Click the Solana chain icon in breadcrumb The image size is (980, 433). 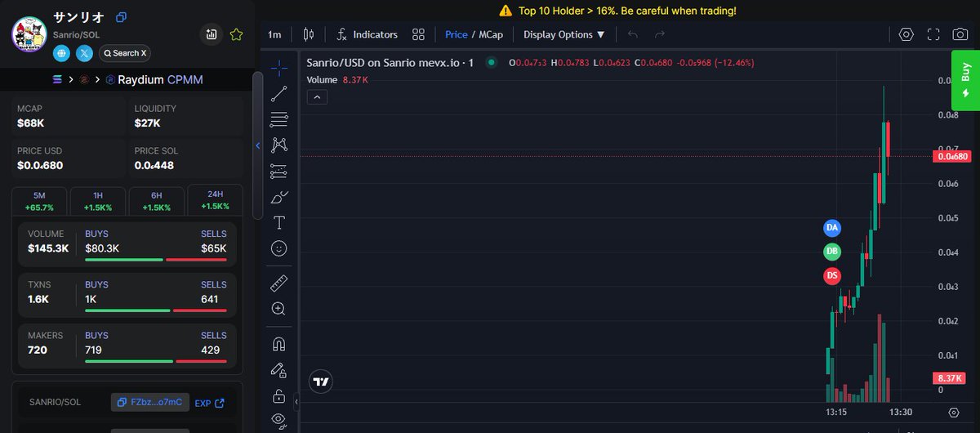56,79
